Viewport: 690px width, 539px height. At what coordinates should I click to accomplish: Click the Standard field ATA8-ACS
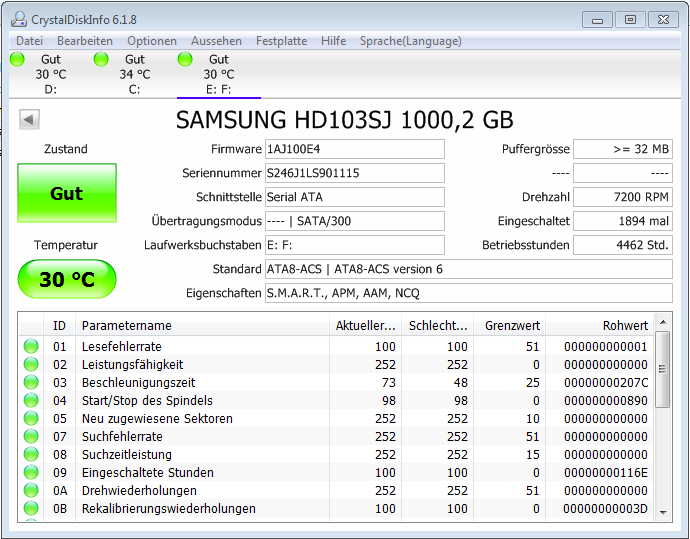[x=469, y=269]
